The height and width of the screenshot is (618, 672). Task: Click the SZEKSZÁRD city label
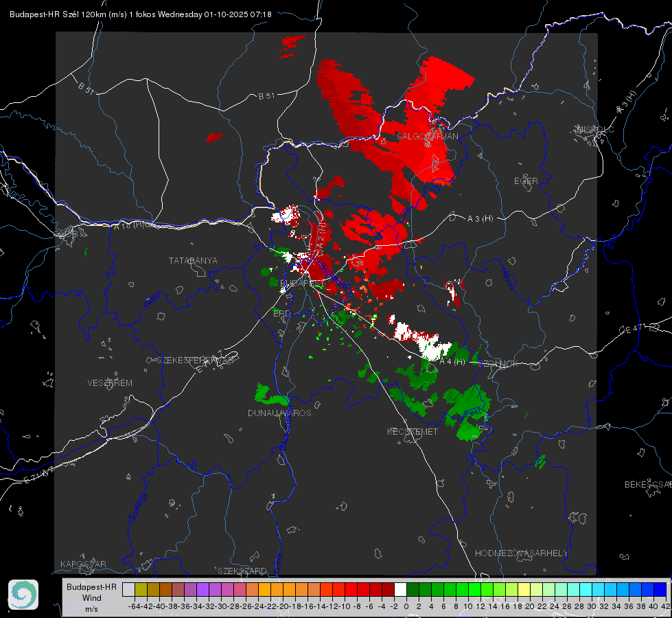pyautogui.click(x=242, y=571)
